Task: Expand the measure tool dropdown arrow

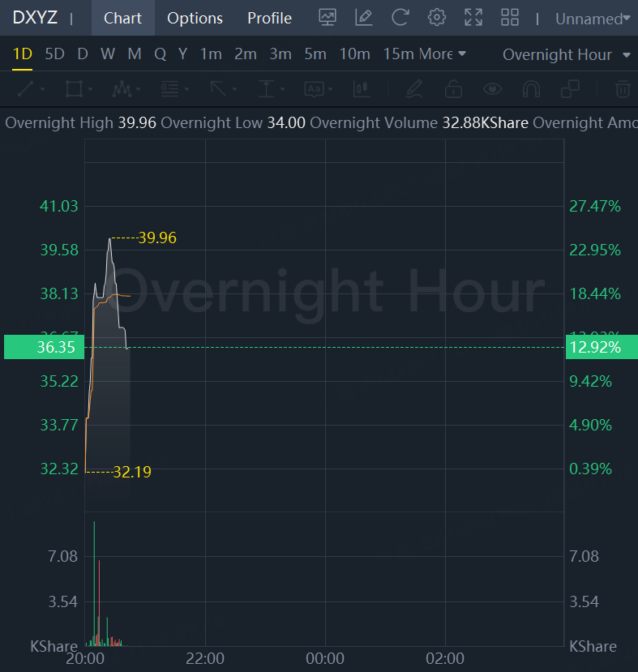Action: coord(283,89)
